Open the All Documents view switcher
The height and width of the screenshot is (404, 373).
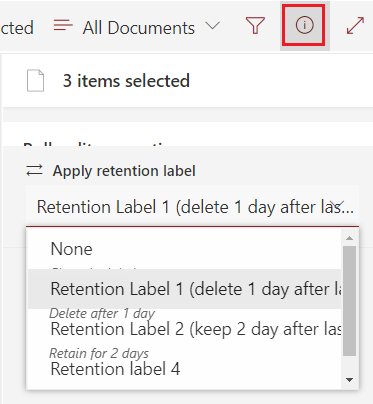(x=137, y=27)
